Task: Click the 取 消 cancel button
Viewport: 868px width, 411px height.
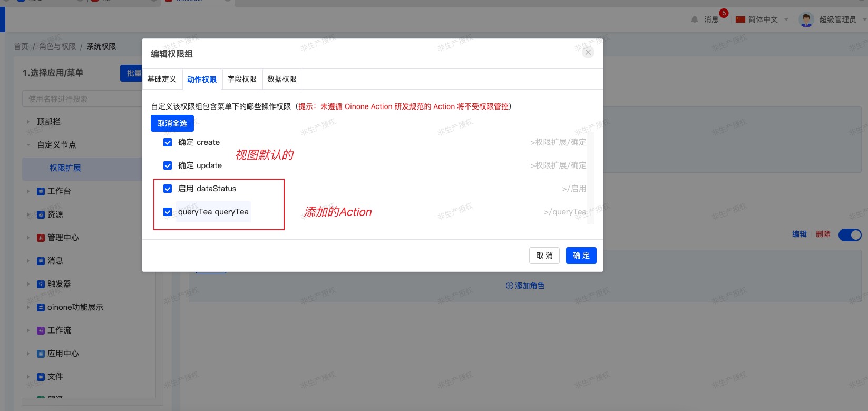Action: point(544,256)
